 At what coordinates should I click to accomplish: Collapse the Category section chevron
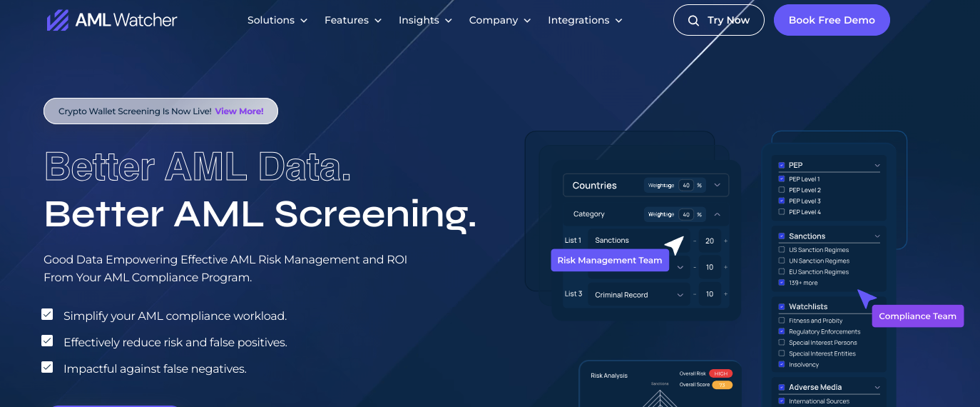[718, 213]
